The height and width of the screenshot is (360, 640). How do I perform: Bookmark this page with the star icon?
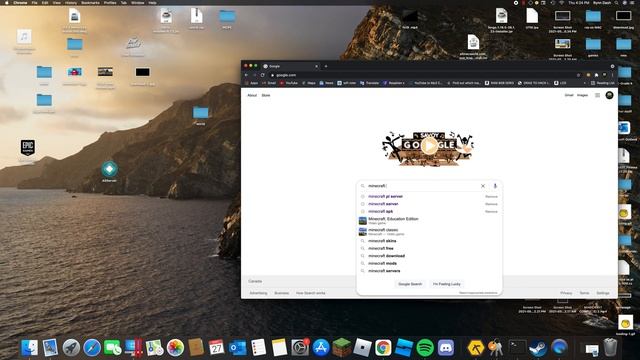(578, 75)
